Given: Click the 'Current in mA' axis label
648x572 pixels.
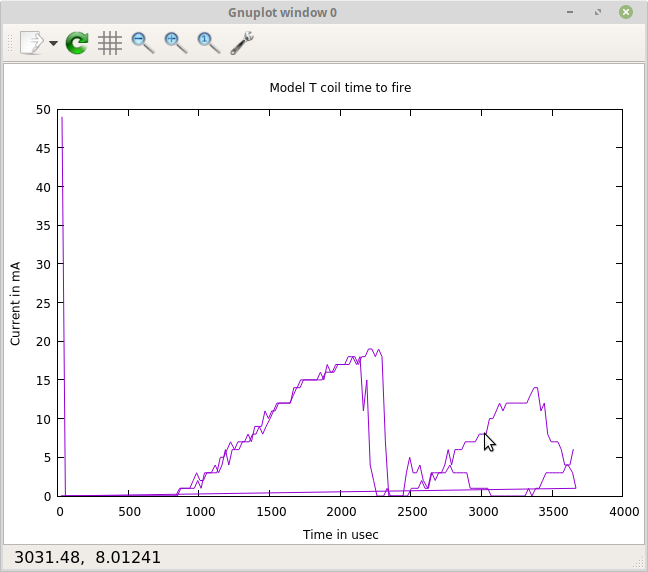Looking at the screenshot, I should [x=15, y=302].
